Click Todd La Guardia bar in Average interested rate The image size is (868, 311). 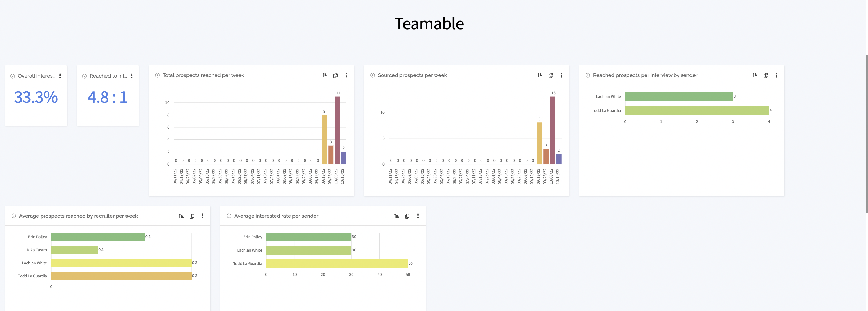pos(337,263)
